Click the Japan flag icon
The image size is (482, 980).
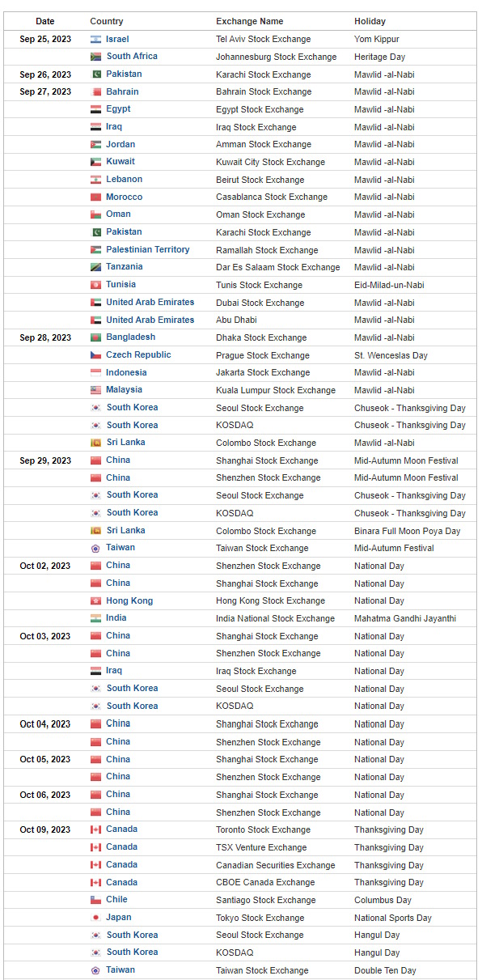pos(95,917)
